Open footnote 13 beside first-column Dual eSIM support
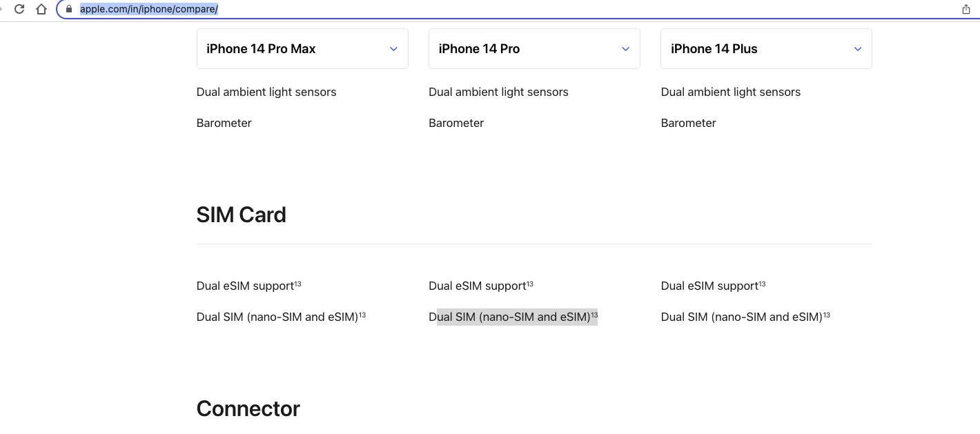 point(298,284)
